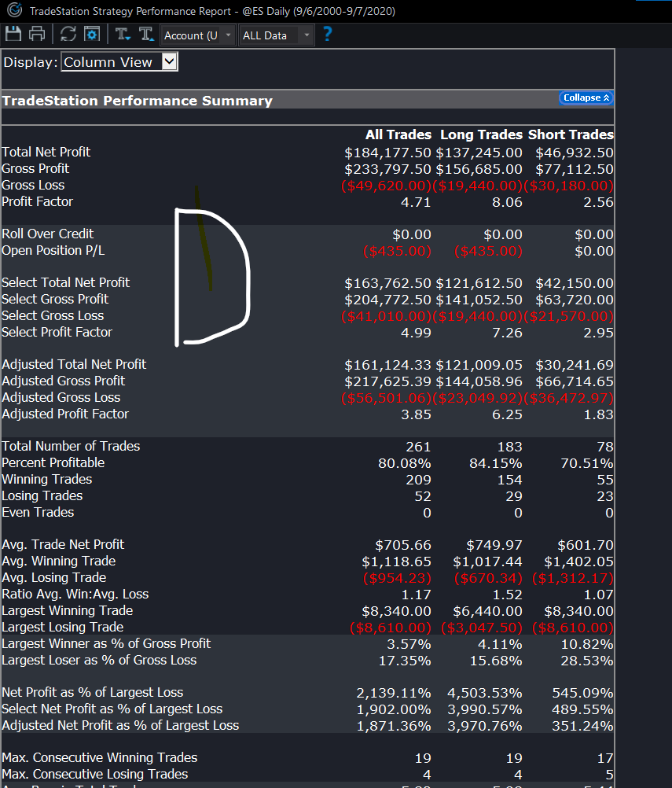Click the Largest Losing Trade row label
Image resolution: width=672 pixels, height=788 pixels.
63,628
